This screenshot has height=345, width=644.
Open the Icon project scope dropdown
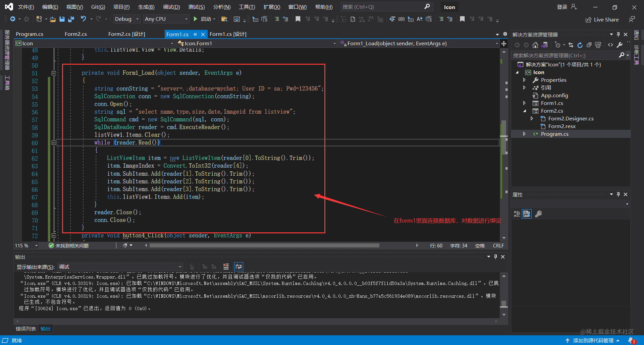[x=95, y=44]
